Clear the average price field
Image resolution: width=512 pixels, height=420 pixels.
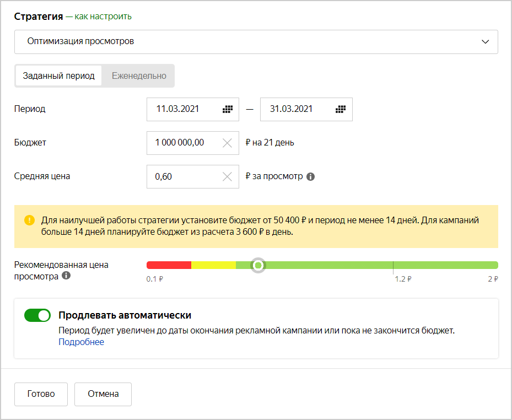coord(227,177)
